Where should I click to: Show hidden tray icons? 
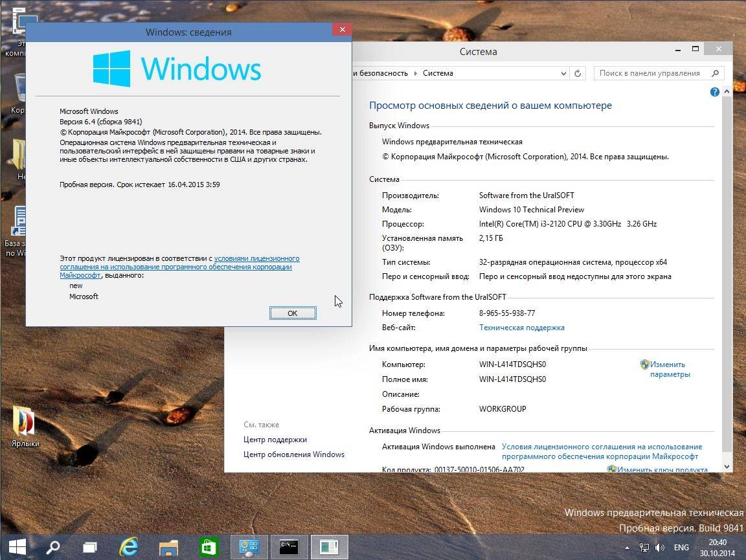tap(627, 548)
